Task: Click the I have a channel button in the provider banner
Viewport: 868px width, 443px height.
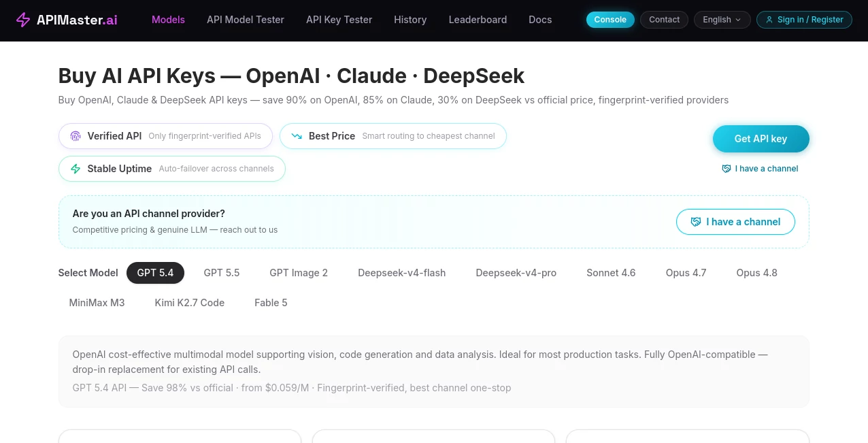Action: pyautogui.click(x=735, y=222)
